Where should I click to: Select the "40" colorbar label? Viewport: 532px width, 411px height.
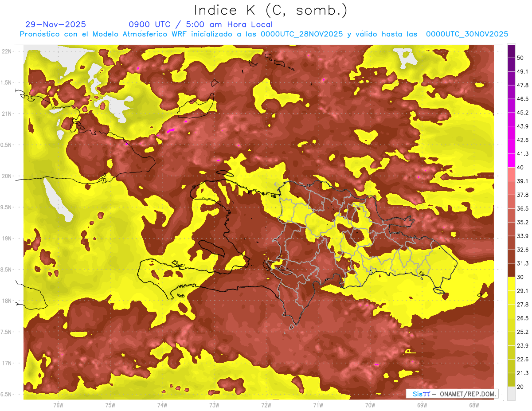coord(520,168)
